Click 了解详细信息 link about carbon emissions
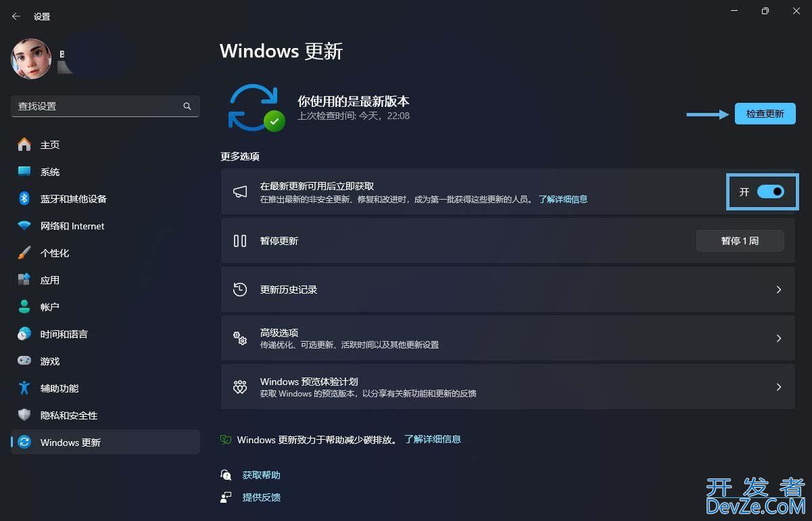Screen dimensions: 812x521 433,439
